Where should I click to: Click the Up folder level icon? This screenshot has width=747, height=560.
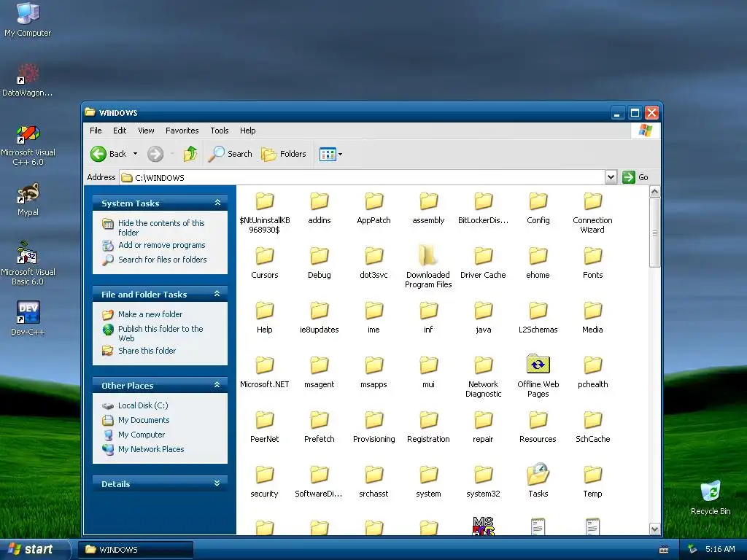pos(190,154)
